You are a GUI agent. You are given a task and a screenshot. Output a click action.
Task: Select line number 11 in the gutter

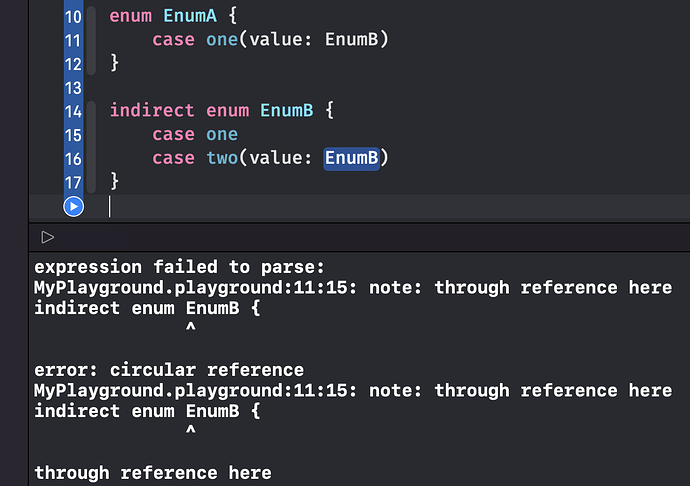coord(73,40)
